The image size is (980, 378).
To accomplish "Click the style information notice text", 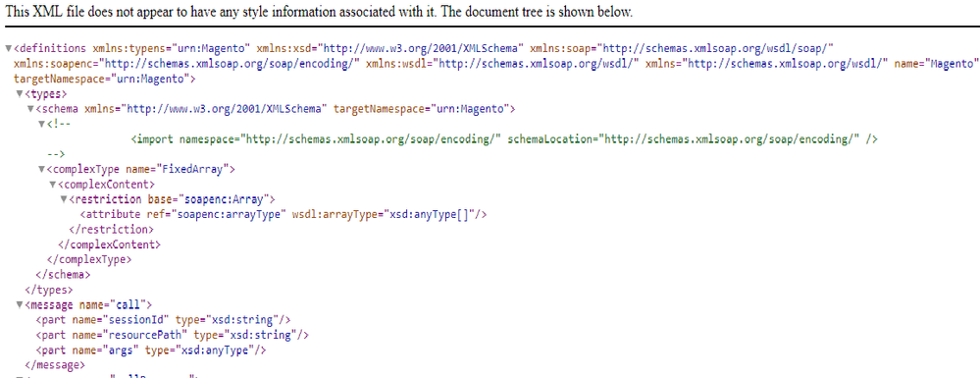I will point(319,13).
